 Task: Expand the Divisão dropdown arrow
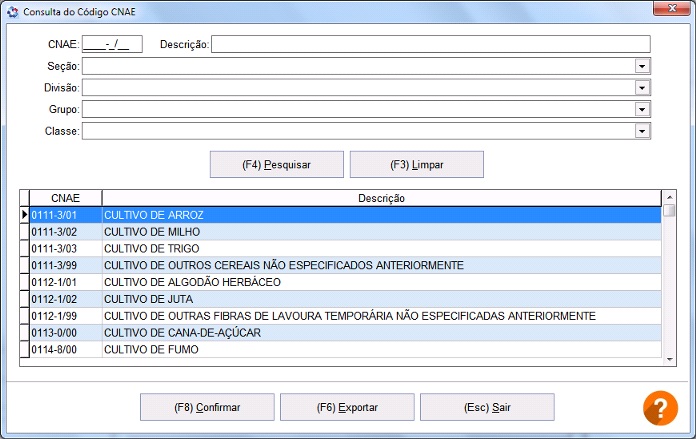pyautogui.click(x=642, y=88)
